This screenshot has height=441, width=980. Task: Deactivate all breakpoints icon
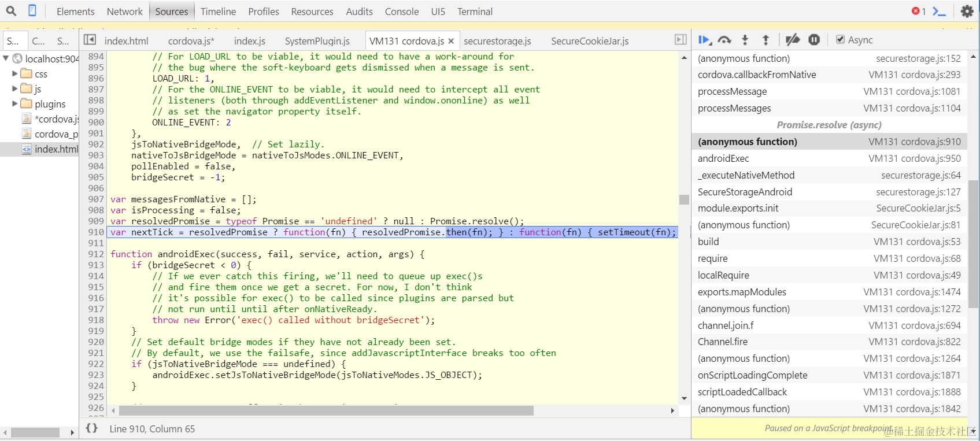[x=793, y=40]
